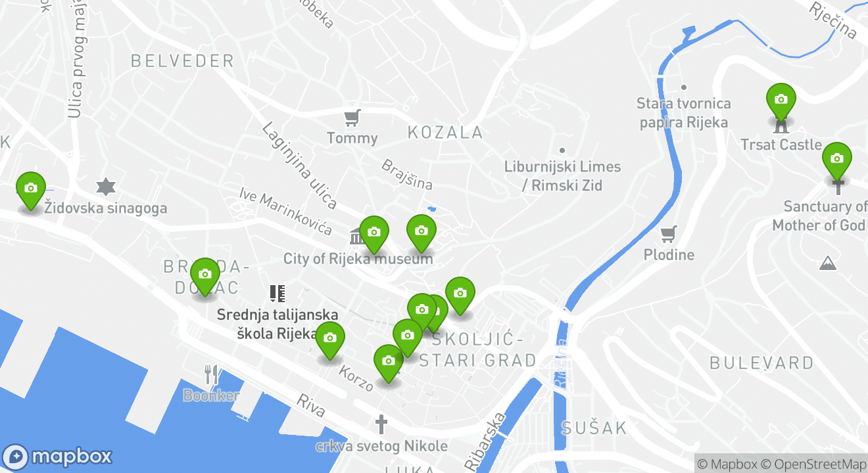Select the Plodine shopping cart icon
Screen dimensions: 868x473
pos(669,234)
